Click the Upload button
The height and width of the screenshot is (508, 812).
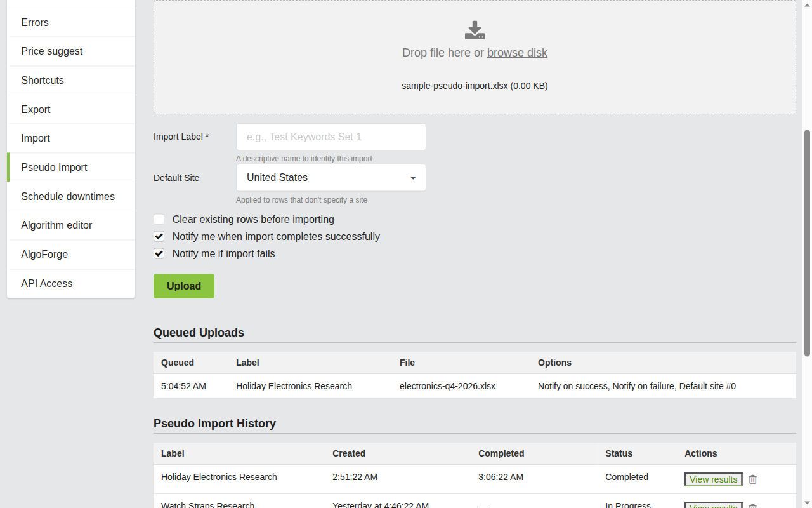click(183, 286)
